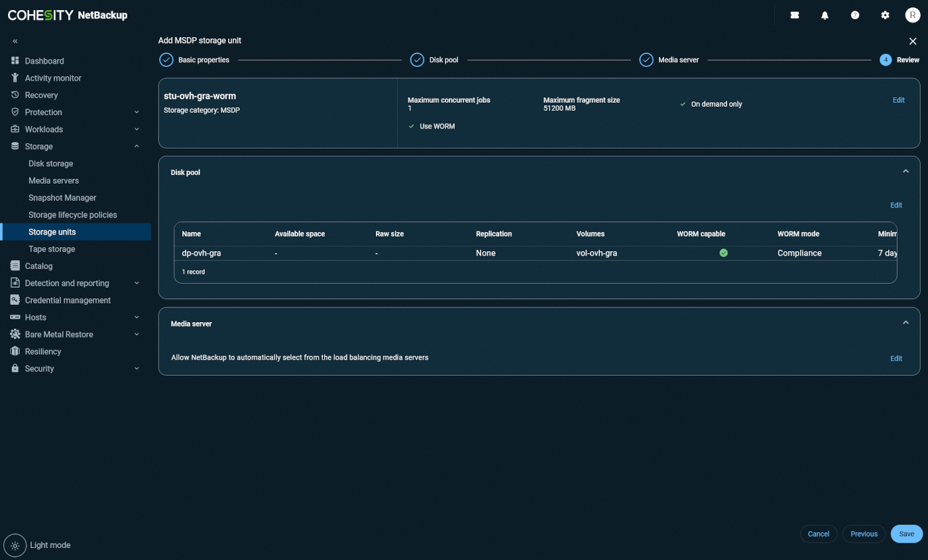
Task: Click the help question mark icon
Action: [x=855, y=15]
